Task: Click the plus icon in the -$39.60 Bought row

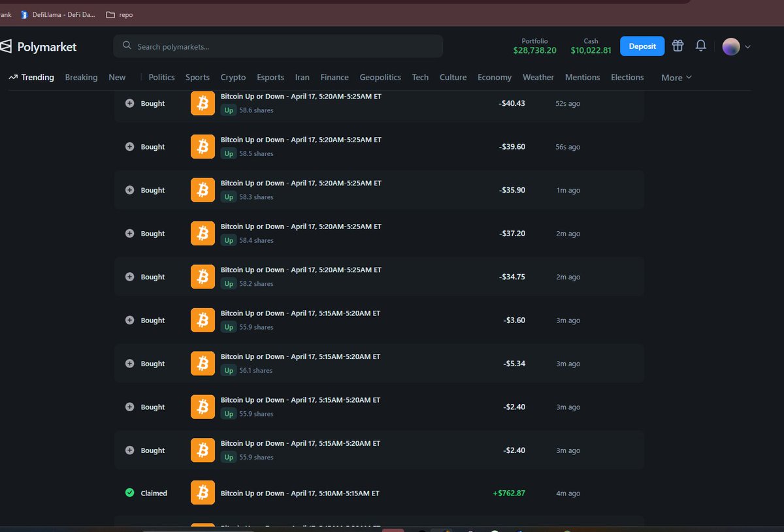Action: [129, 147]
